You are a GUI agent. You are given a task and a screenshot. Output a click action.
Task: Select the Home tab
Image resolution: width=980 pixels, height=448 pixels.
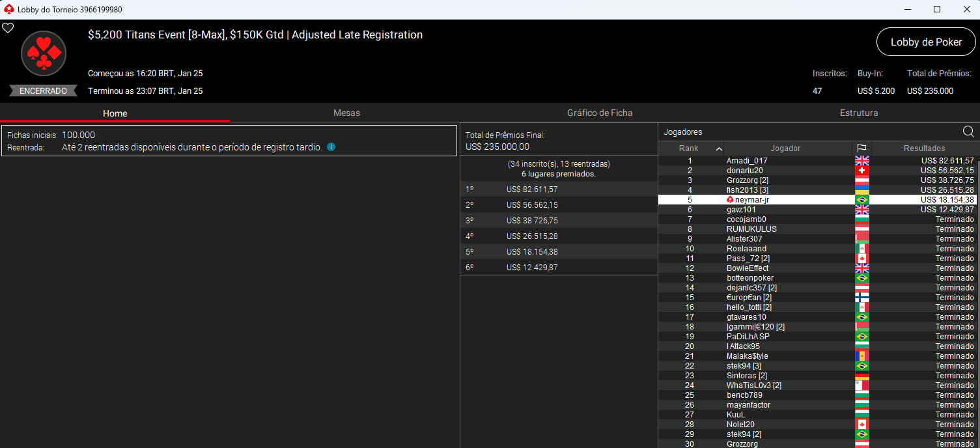tap(115, 113)
